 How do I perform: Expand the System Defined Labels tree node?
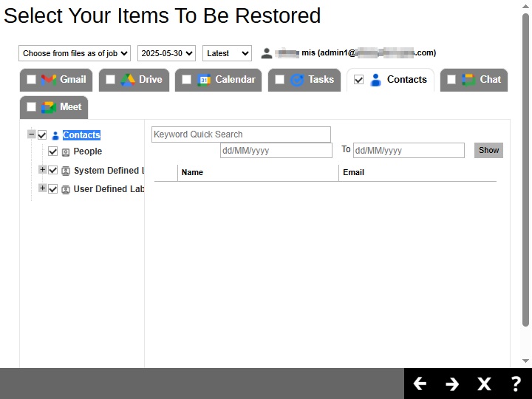[x=42, y=170]
